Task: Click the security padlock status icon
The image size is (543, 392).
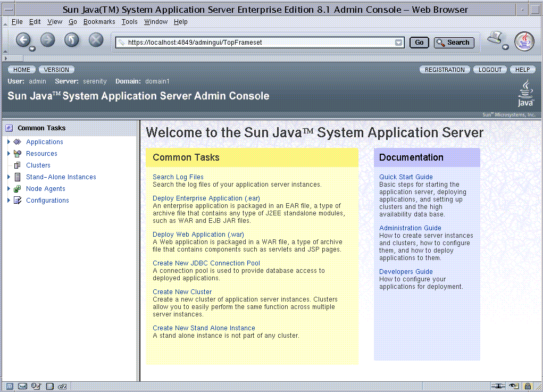Action: (x=528, y=386)
